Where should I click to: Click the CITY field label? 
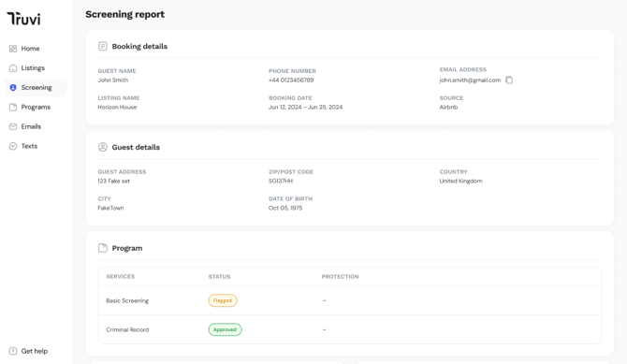click(x=105, y=198)
